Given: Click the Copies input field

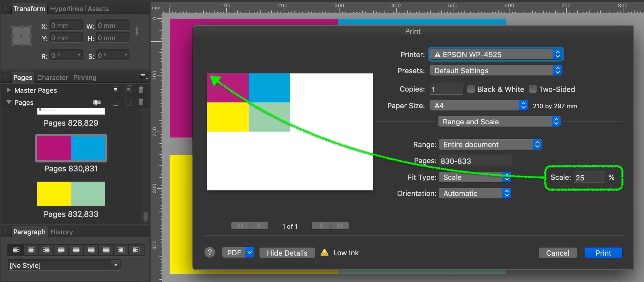Looking at the screenshot, I should 446,89.
